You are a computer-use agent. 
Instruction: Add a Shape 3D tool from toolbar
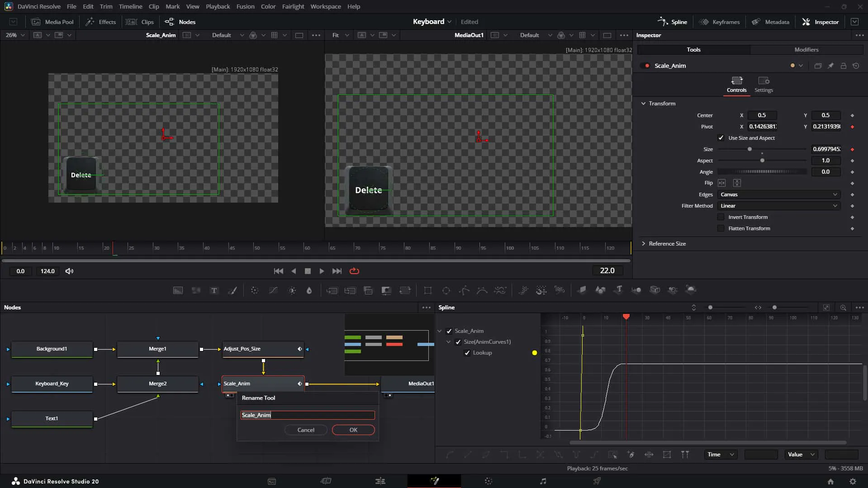click(x=600, y=290)
